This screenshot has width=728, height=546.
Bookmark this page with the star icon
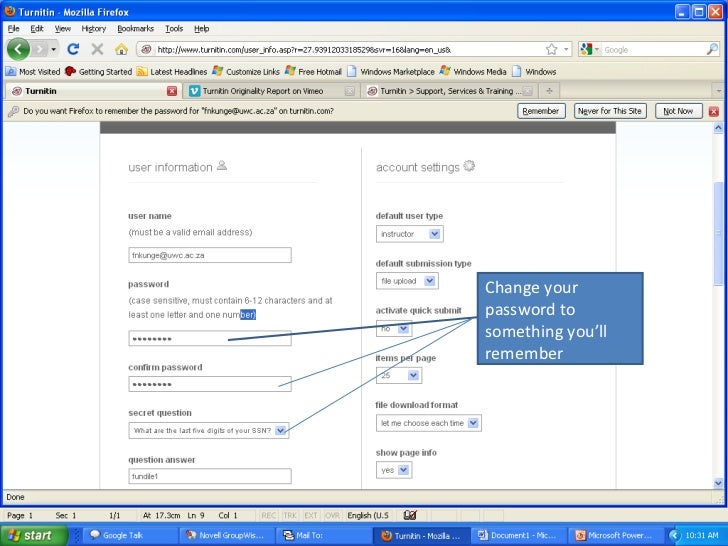coord(552,49)
